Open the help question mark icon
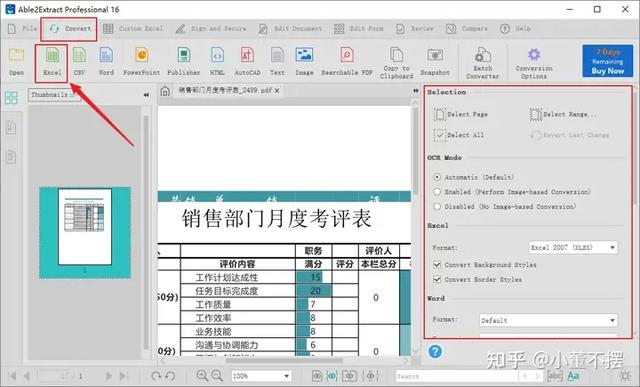This screenshot has height=387, width=640. tap(435, 351)
